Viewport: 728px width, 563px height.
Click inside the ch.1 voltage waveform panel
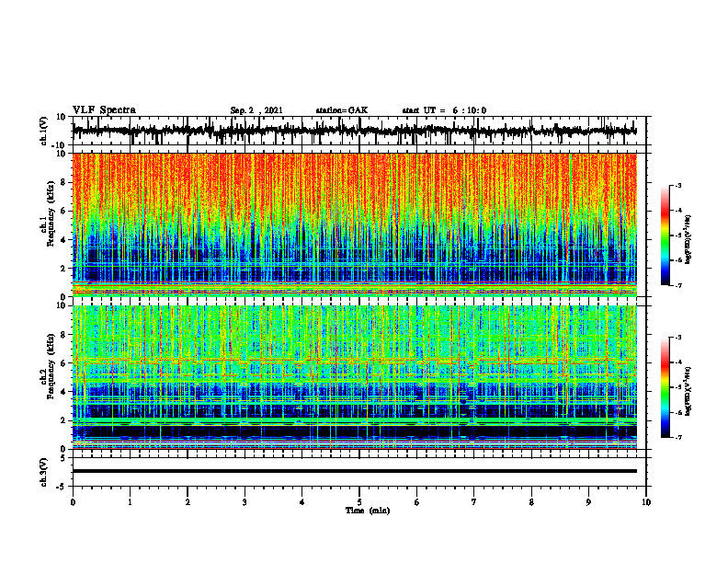point(359,131)
